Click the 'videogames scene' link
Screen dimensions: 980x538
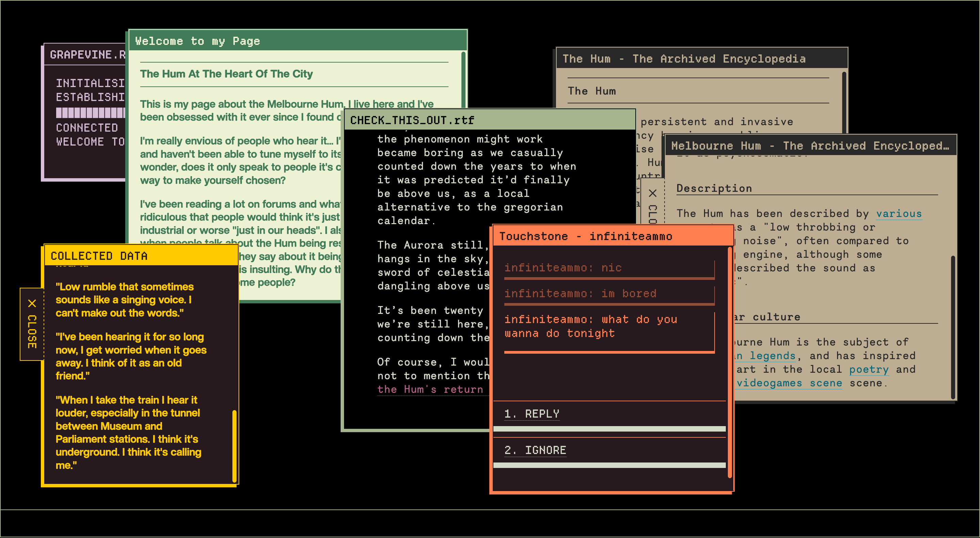[x=789, y=383]
